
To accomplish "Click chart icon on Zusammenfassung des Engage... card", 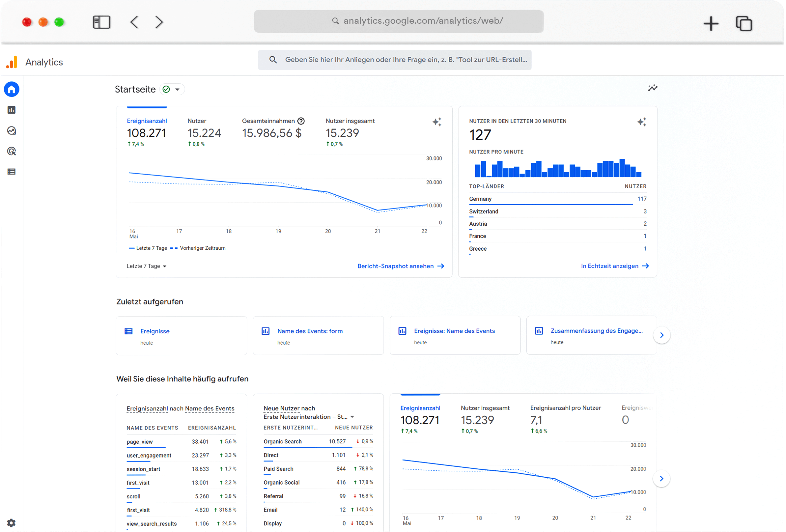I will point(539,331).
